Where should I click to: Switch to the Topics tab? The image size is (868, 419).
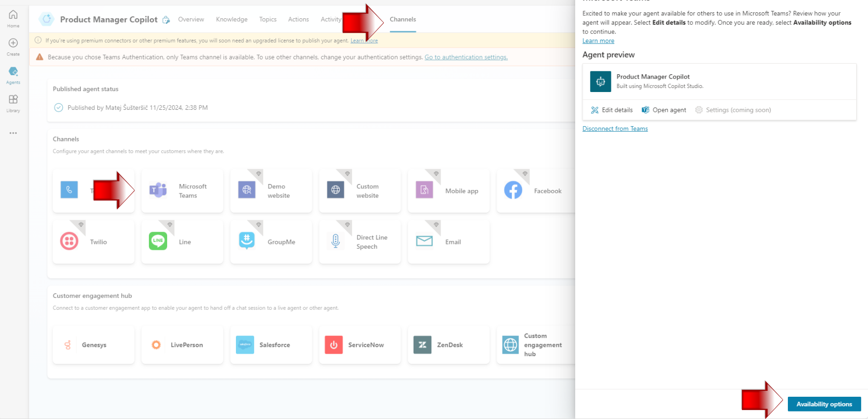point(268,19)
